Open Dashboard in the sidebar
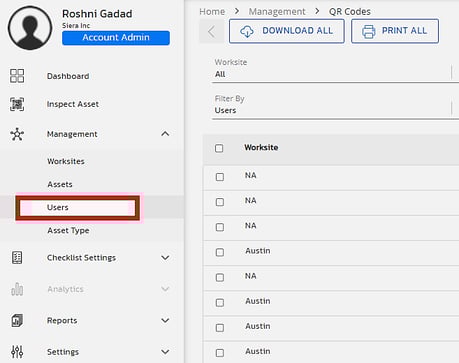Viewport: 459px width, 363px height. 68,76
